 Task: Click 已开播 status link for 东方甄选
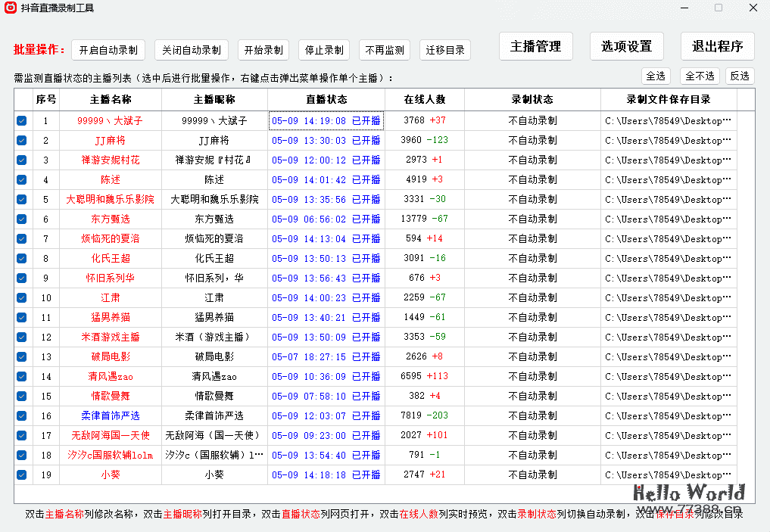(x=365, y=219)
